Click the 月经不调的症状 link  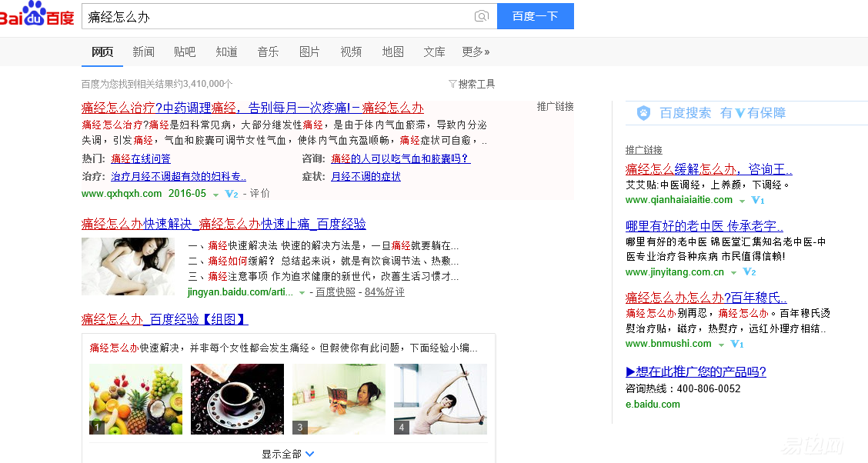pyautogui.click(x=366, y=176)
